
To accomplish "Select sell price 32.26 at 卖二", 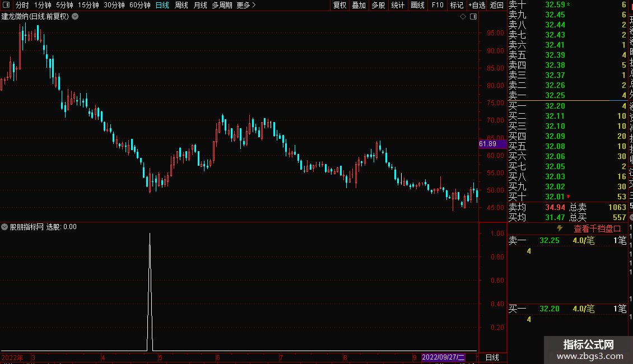I will click(x=555, y=86).
